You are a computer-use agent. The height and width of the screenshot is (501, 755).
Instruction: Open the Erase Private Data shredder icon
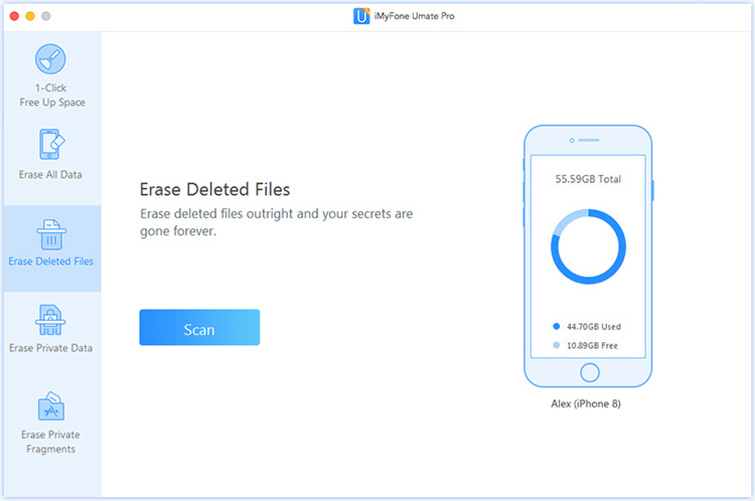point(51,320)
